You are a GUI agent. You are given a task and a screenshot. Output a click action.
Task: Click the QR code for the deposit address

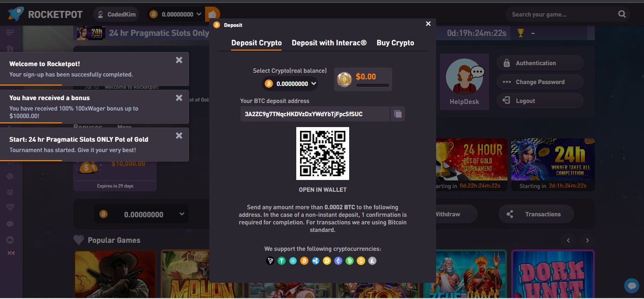click(323, 154)
